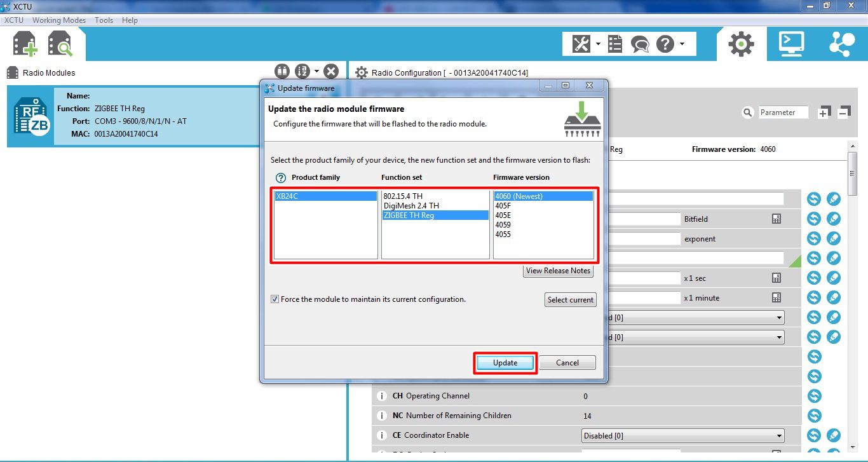Refresh the exponent parameter row
The height and width of the screenshot is (462, 868).
(x=814, y=238)
